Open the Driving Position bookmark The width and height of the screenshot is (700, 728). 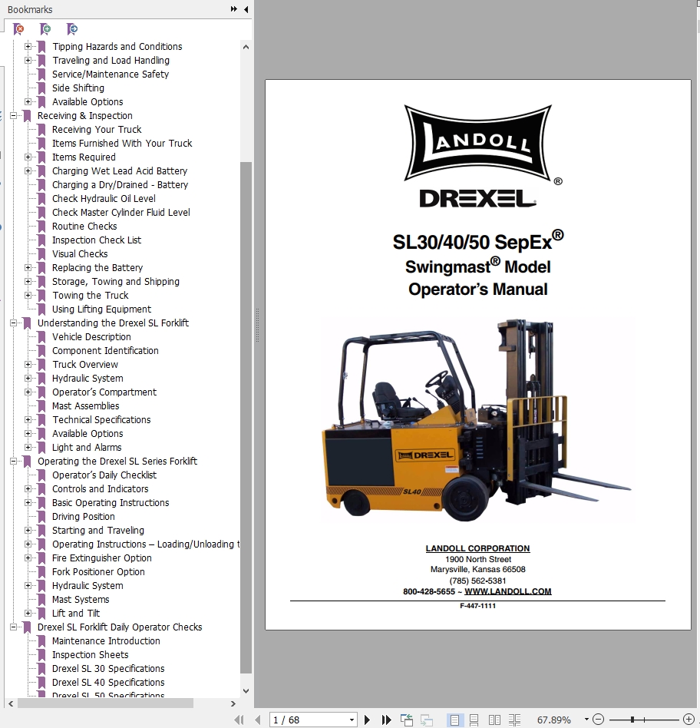click(84, 517)
